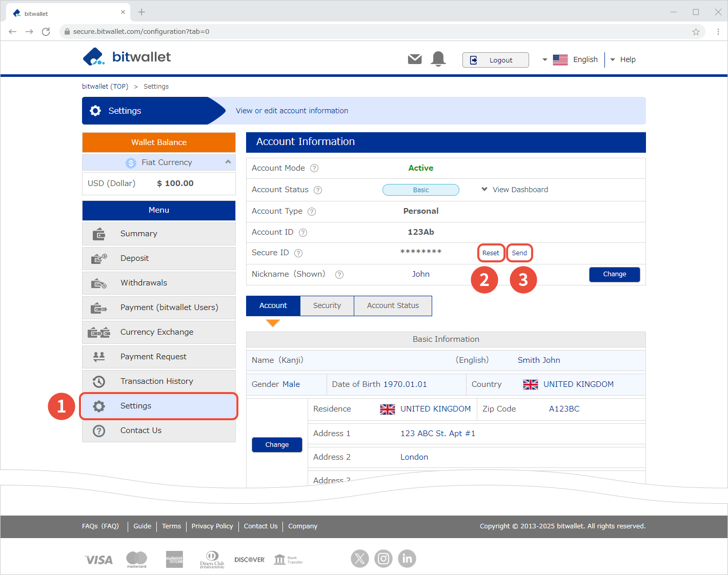Click the Logout button
The image size is (728, 575).
click(x=495, y=60)
